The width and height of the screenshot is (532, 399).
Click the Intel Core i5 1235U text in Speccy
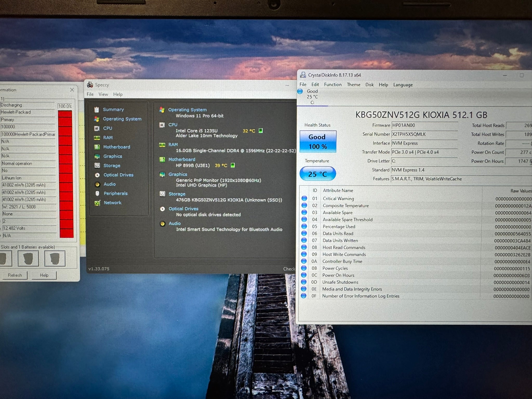tap(197, 131)
